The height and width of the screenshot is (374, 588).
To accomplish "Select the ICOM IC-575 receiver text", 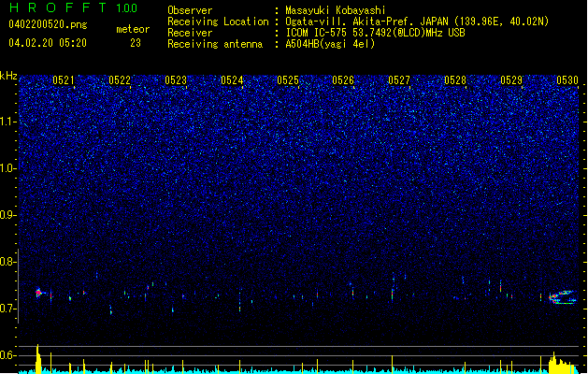I will pyautogui.click(x=375, y=33).
